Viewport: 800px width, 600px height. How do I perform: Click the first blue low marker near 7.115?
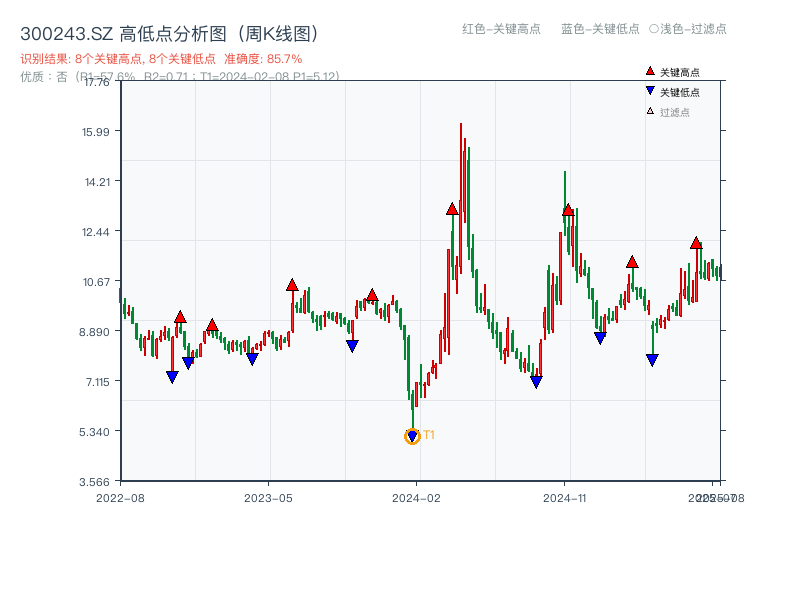tap(172, 377)
